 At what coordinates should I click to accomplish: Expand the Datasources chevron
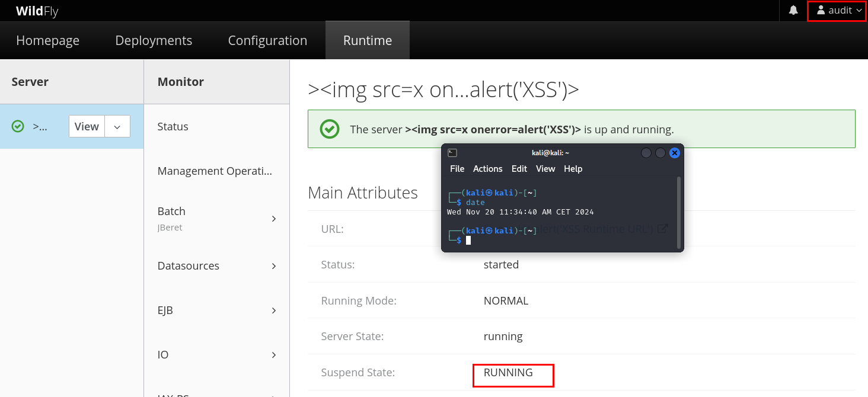[274, 266]
